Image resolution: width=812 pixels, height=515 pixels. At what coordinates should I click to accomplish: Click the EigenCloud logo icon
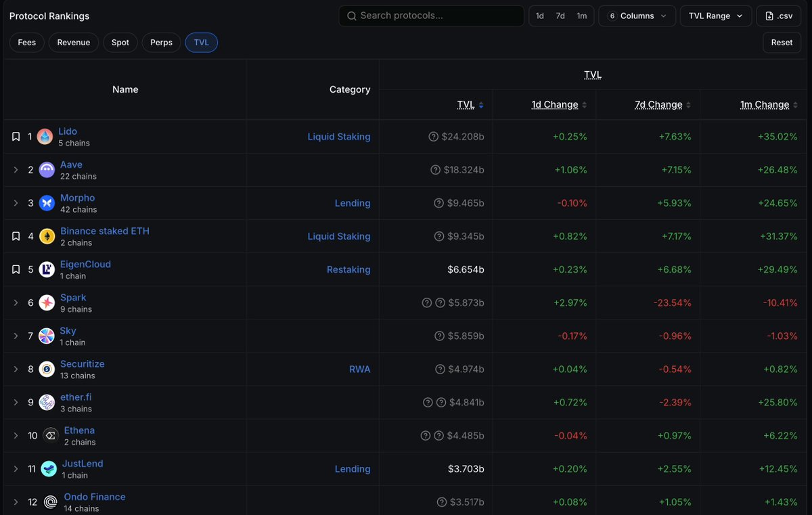[x=47, y=269]
